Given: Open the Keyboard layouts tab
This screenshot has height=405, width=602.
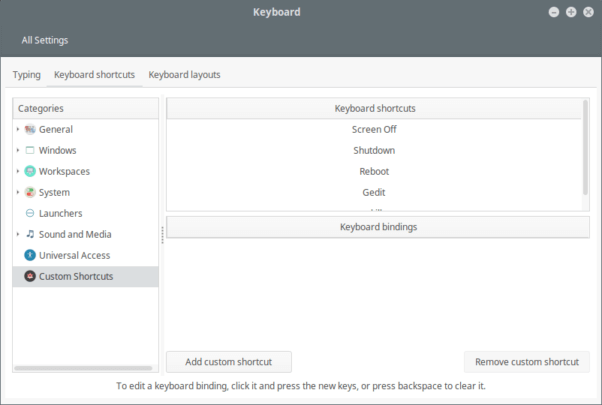Looking at the screenshot, I should 184,74.
